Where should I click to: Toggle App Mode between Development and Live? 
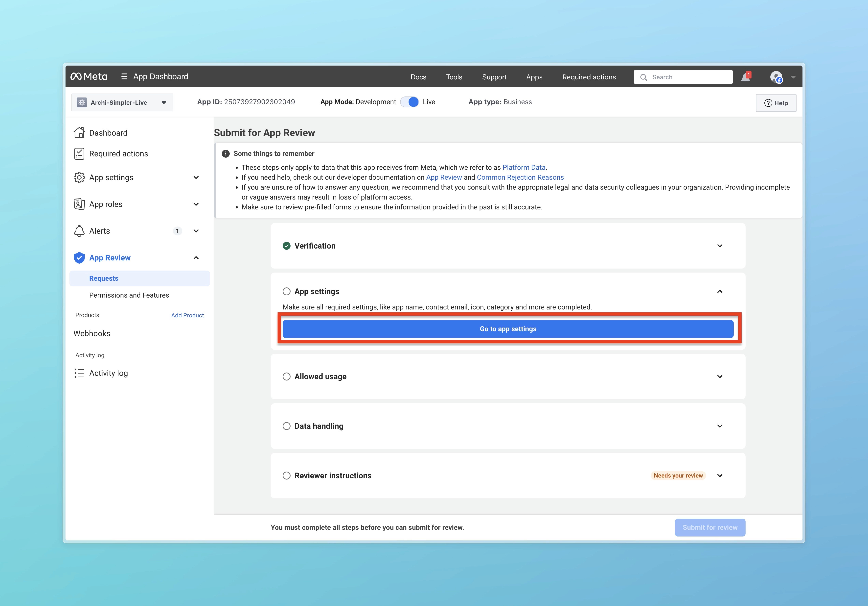coord(409,102)
